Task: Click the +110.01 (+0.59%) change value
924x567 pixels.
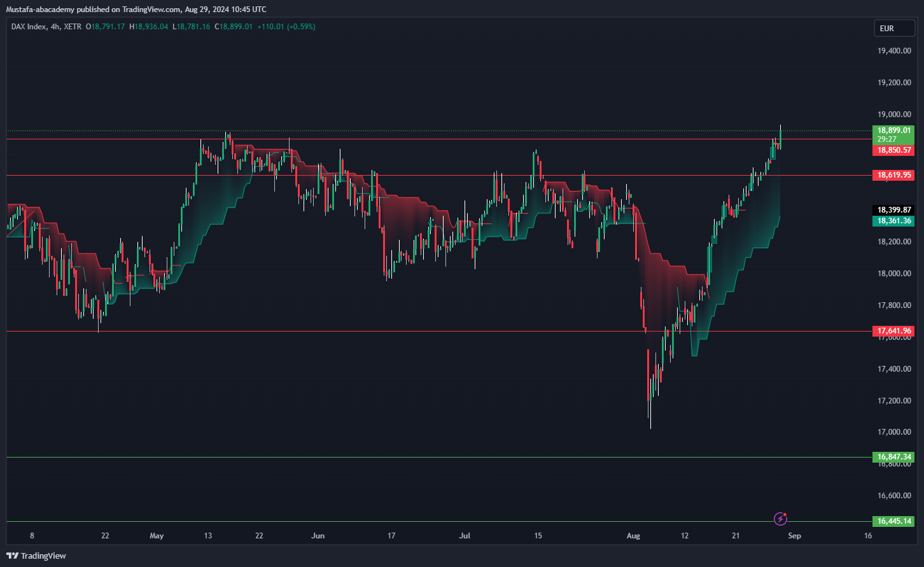Action: [x=286, y=27]
